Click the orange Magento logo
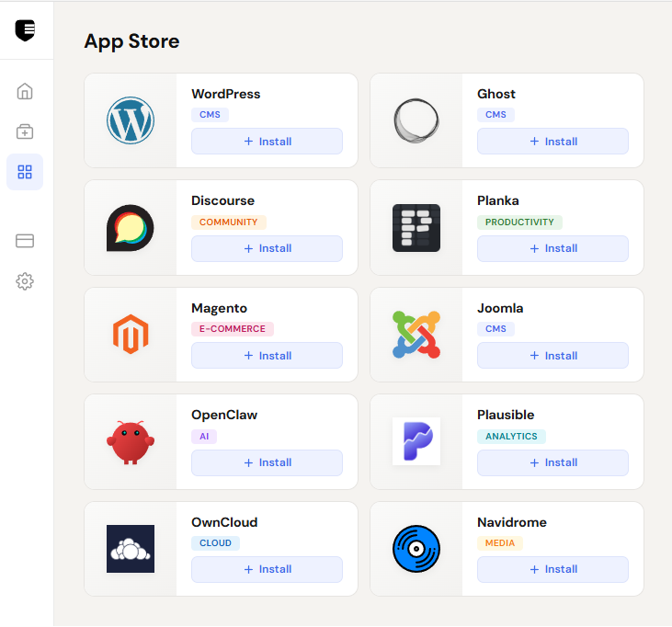 (131, 335)
